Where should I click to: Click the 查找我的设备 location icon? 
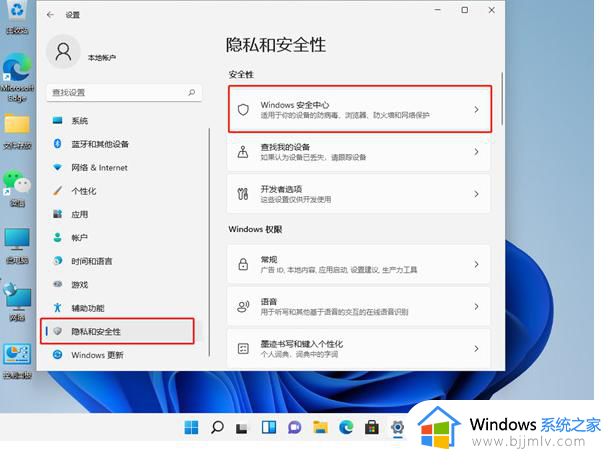point(243,152)
